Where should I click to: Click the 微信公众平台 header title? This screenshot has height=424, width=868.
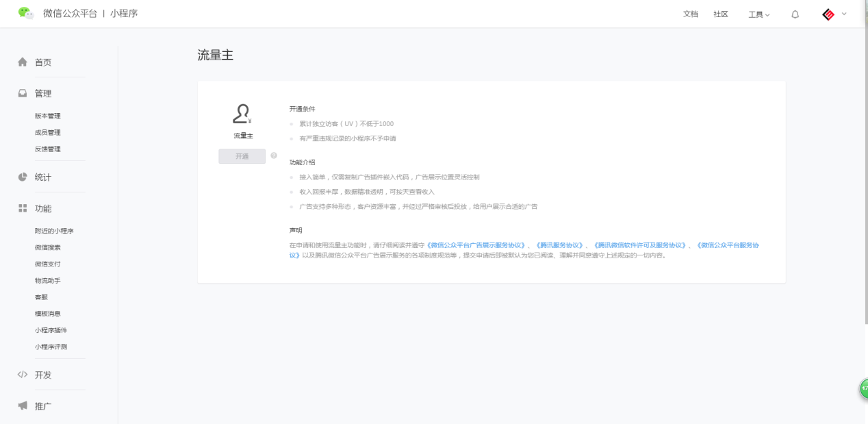pyautogui.click(x=71, y=14)
